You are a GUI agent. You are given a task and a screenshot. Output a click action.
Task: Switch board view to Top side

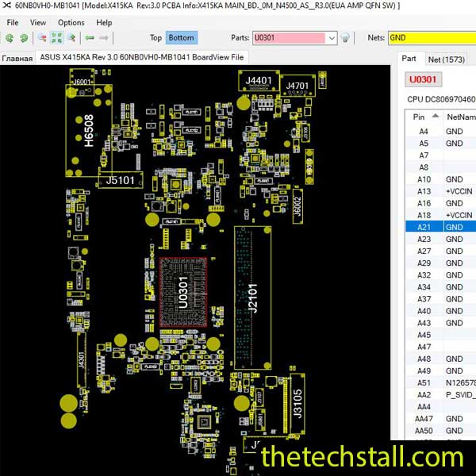[x=155, y=38]
